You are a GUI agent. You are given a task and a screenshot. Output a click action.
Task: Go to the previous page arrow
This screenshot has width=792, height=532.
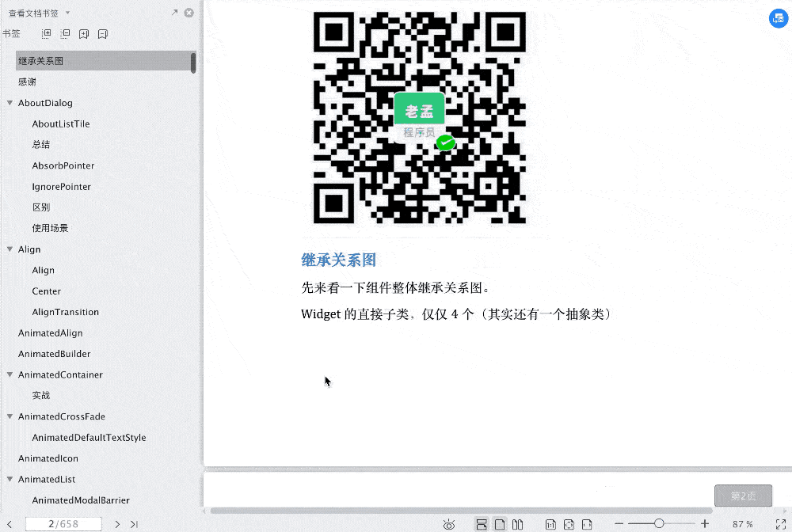click(10, 524)
